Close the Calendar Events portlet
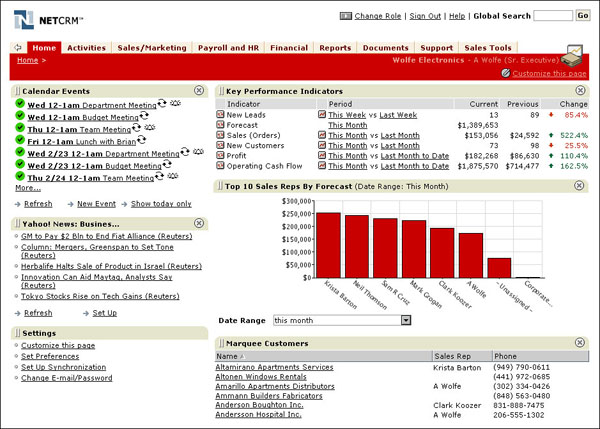 click(x=199, y=90)
